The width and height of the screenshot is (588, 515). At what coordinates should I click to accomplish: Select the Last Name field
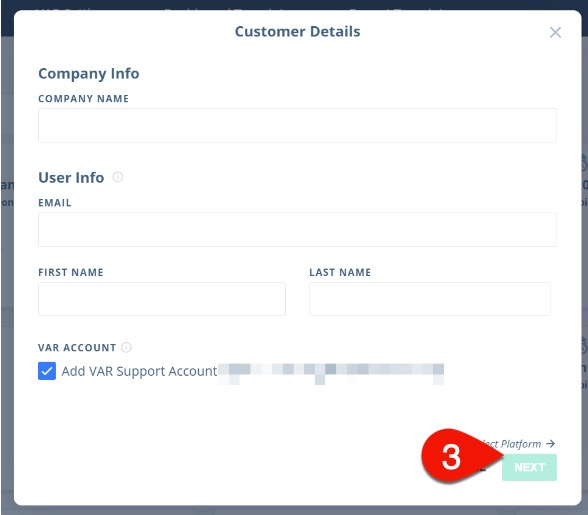coord(430,299)
